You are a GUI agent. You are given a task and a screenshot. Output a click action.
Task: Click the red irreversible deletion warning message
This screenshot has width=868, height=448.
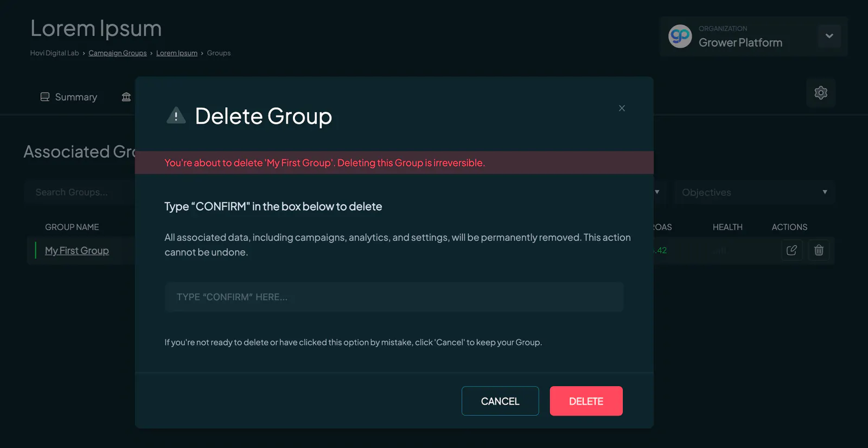coord(324,163)
